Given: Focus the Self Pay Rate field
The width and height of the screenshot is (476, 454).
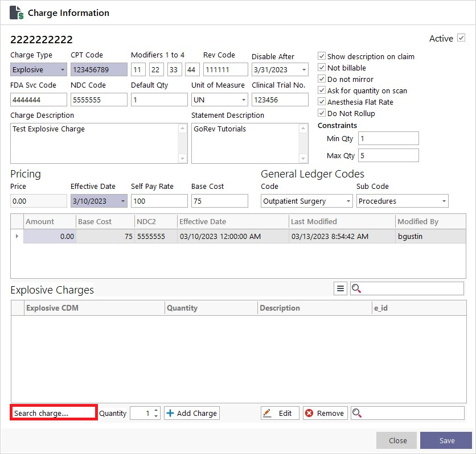Looking at the screenshot, I should pos(159,201).
